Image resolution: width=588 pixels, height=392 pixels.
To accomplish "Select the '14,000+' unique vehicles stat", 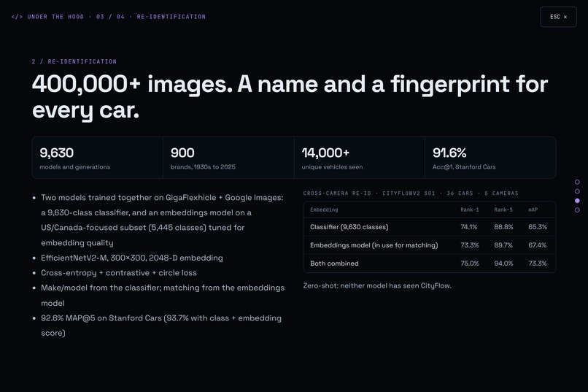I will tap(359, 158).
